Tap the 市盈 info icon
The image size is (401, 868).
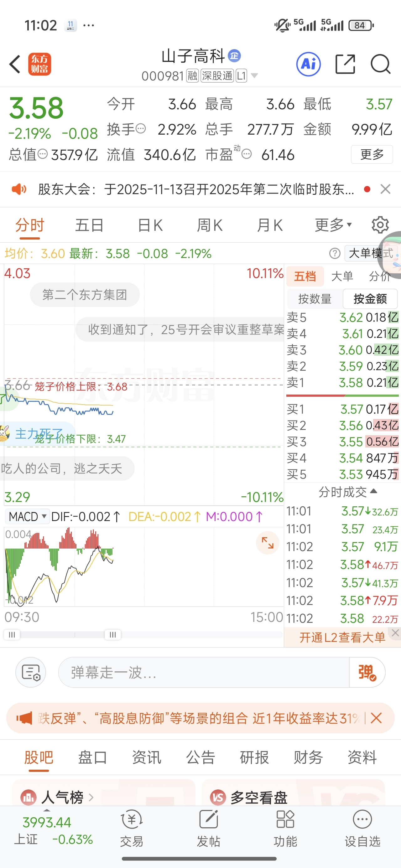point(247,154)
